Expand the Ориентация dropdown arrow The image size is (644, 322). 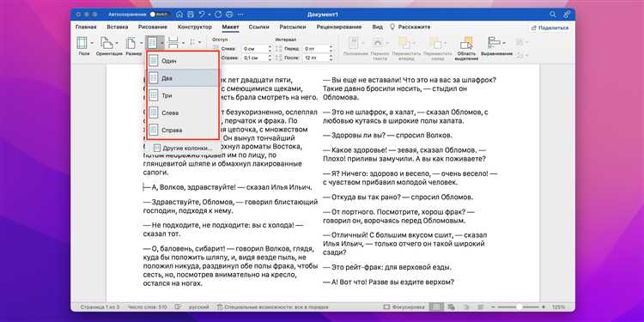click(117, 43)
